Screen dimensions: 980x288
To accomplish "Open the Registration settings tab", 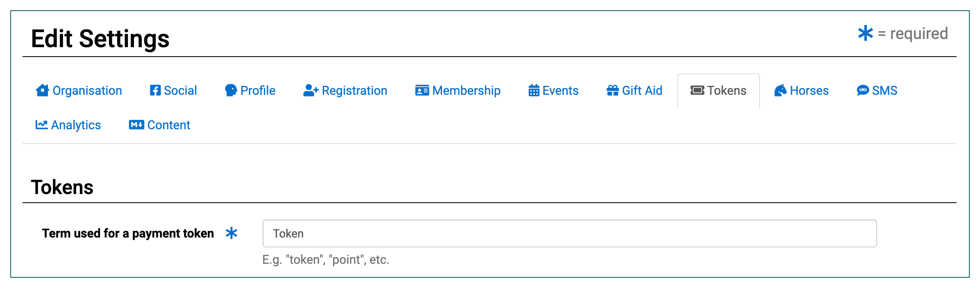I will coord(354,91).
